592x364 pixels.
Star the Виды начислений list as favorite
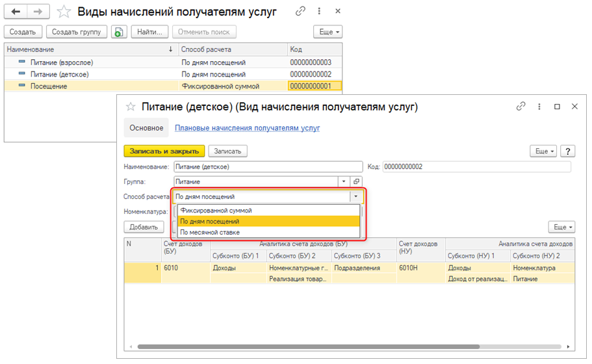point(64,12)
